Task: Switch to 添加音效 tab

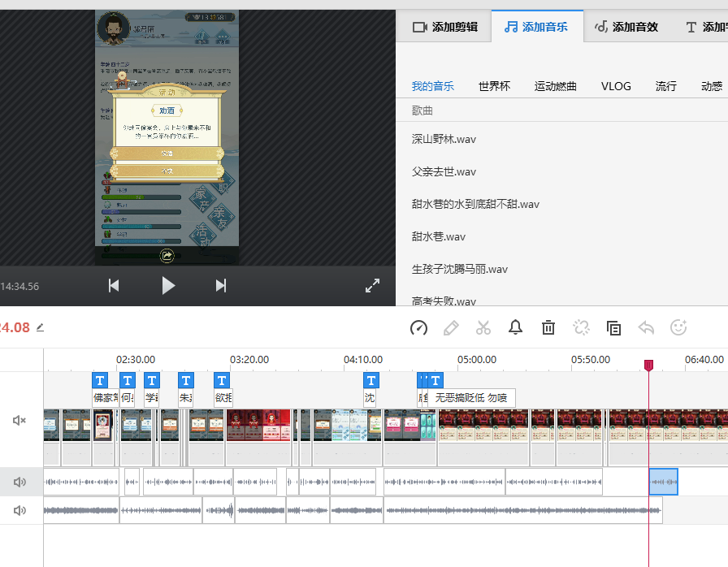Action: 626,27
